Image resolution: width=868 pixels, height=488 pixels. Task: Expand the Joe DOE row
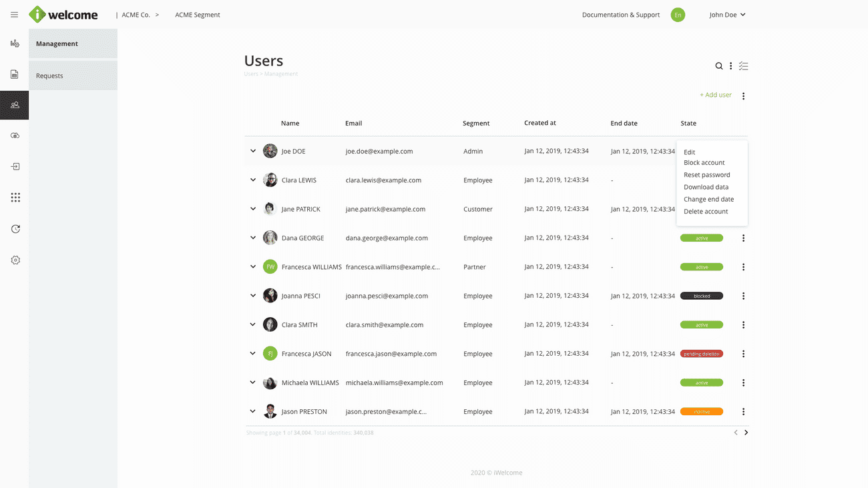[253, 151]
